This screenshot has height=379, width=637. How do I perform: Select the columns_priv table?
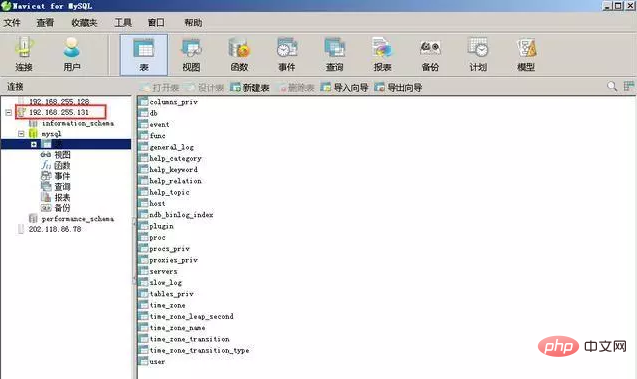173,102
